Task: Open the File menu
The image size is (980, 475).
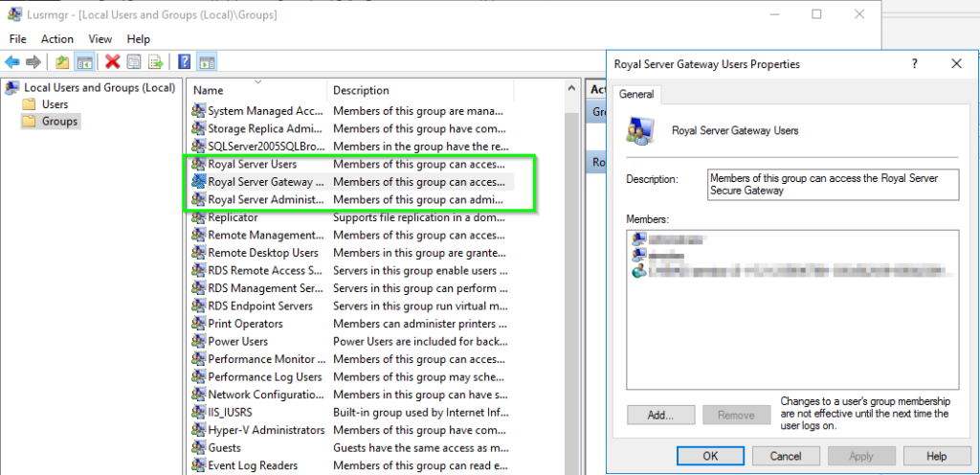Action: coord(17,38)
